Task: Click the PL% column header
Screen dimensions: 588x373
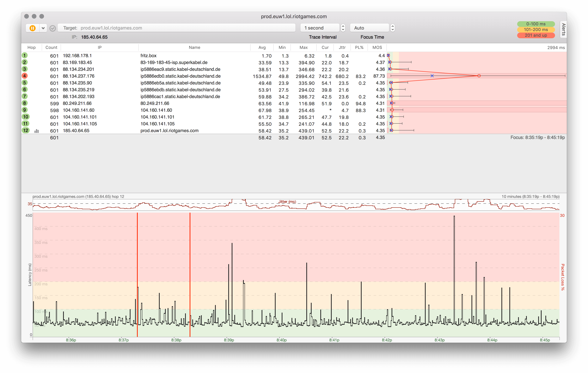Action: 359,47
